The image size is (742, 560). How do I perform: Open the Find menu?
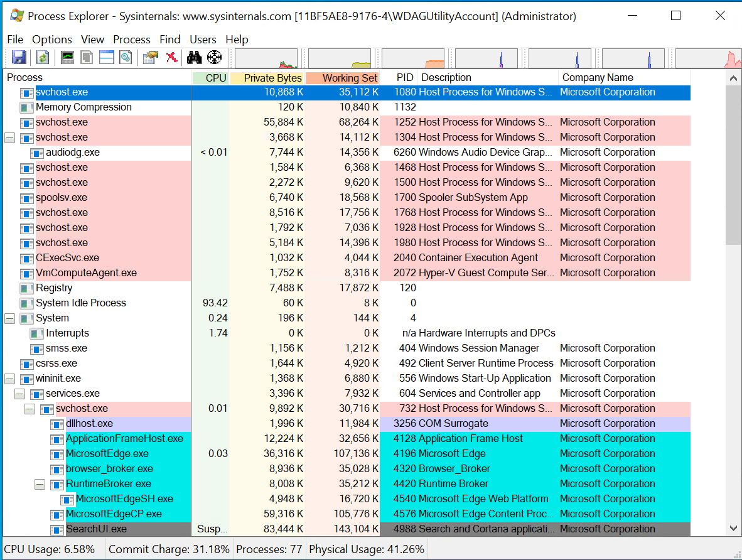click(x=170, y=40)
